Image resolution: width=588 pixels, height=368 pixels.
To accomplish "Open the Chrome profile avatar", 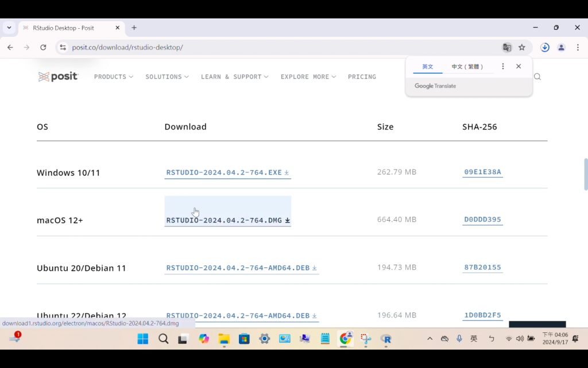I will pyautogui.click(x=561, y=47).
